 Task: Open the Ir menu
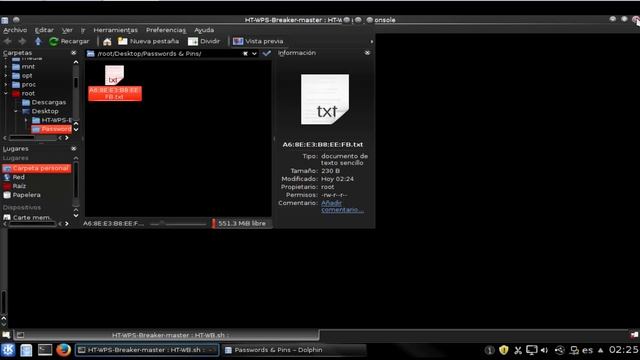pyautogui.click(x=83, y=30)
